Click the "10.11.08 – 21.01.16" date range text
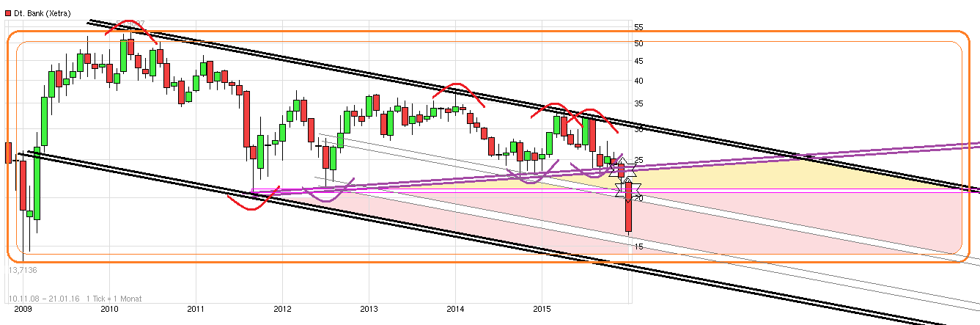This screenshot has width=980, height=325. 43,299
